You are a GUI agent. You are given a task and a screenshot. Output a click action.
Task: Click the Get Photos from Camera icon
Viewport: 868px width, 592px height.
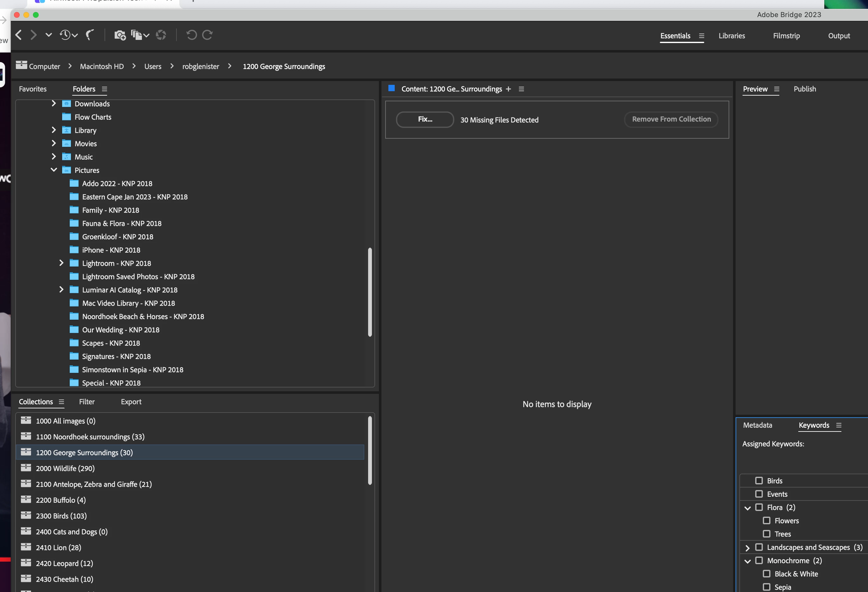click(x=119, y=35)
